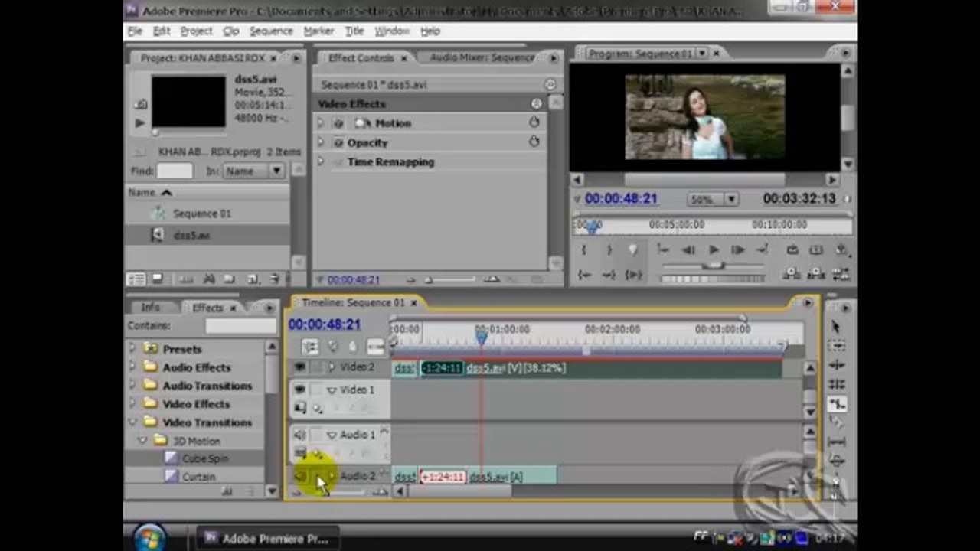
Task: Pick the Razor tool
Action: [x=836, y=422]
